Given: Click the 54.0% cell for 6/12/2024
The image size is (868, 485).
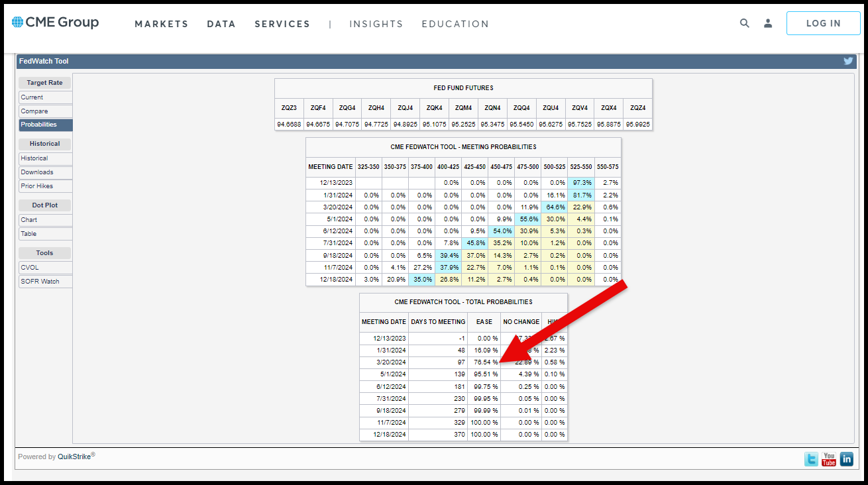Looking at the screenshot, I should coord(502,231).
